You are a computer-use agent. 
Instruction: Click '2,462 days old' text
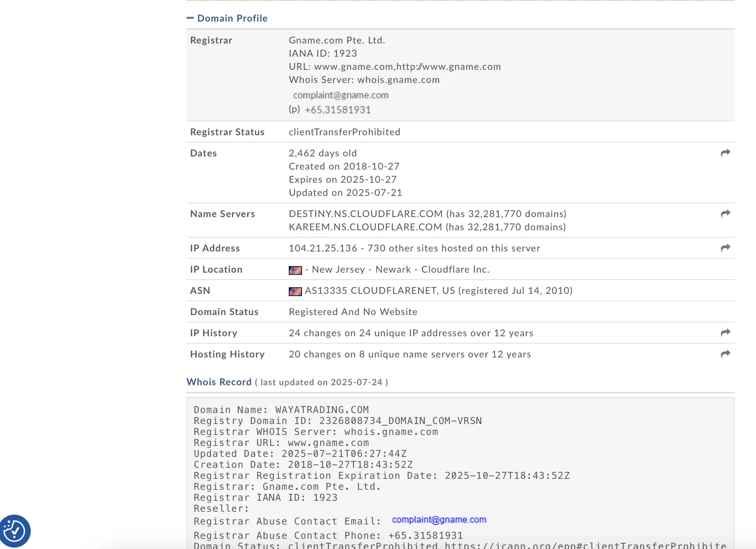coord(323,153)
